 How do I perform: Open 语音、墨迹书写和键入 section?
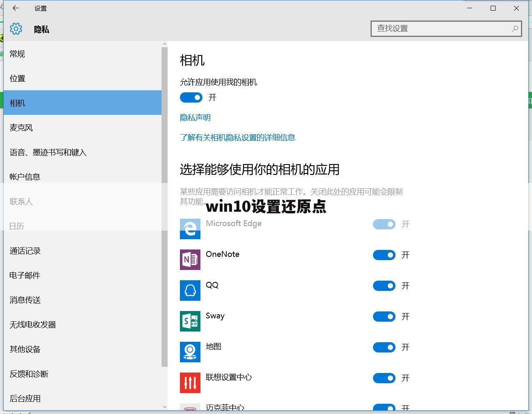(x=82, y=152)
